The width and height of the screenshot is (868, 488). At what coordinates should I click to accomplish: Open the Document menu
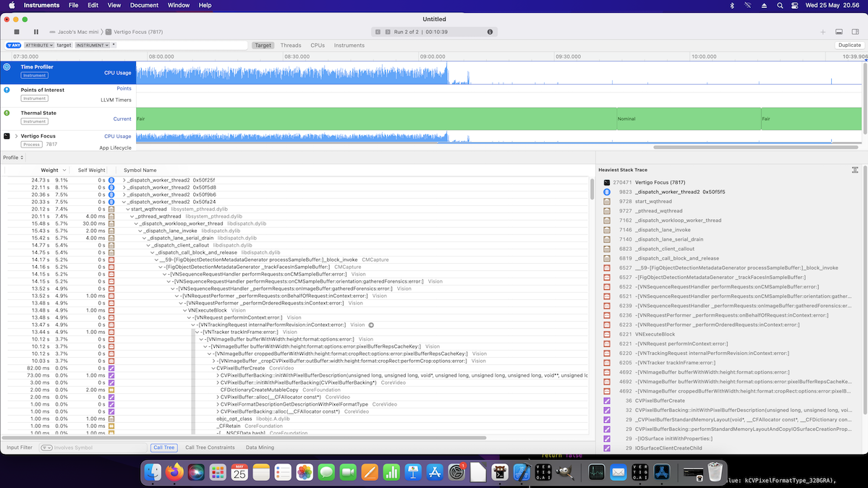144,5
